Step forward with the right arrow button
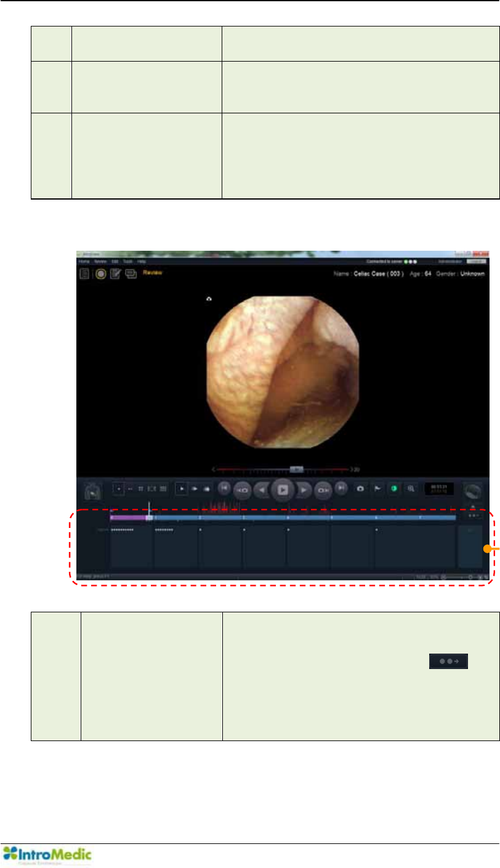The width and height of the screenshot is (500, 868). [x=304, y=490]
